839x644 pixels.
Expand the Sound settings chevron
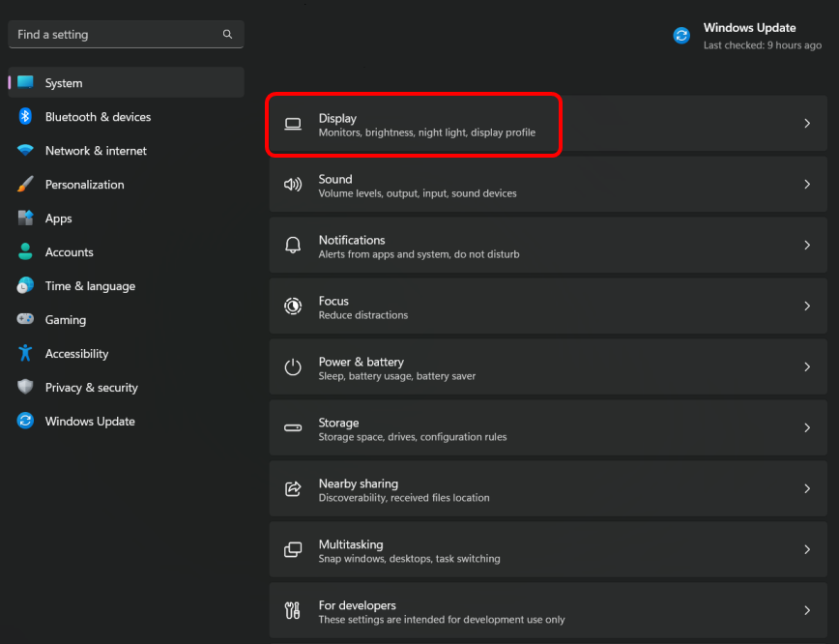point(807,185)
